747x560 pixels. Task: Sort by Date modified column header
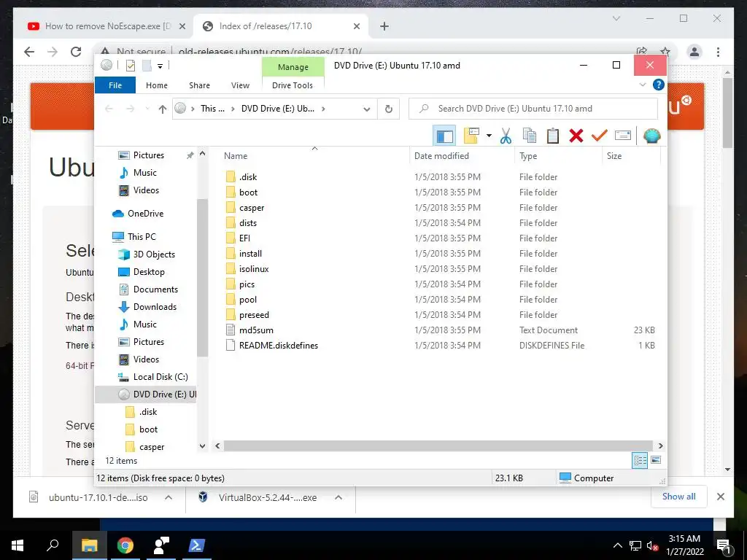click(441, 156)
